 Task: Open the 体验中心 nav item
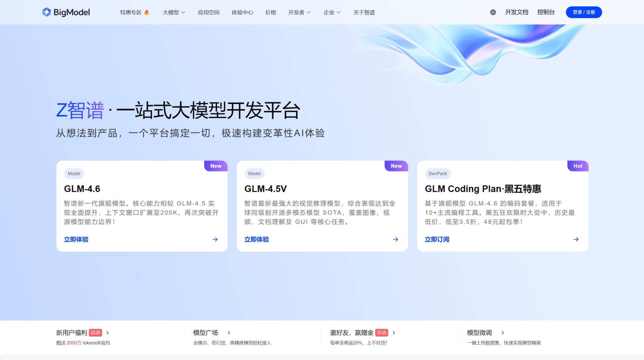coord(242,12)
